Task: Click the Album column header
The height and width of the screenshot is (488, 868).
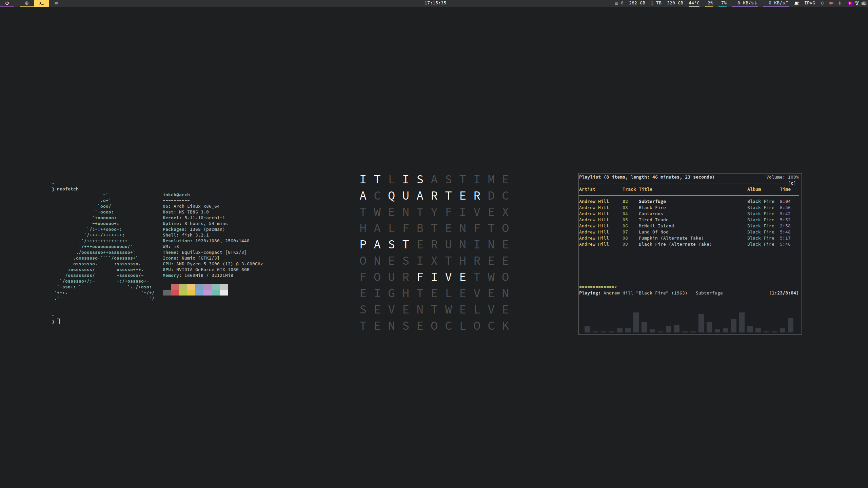Action: (x=754, y=189)
